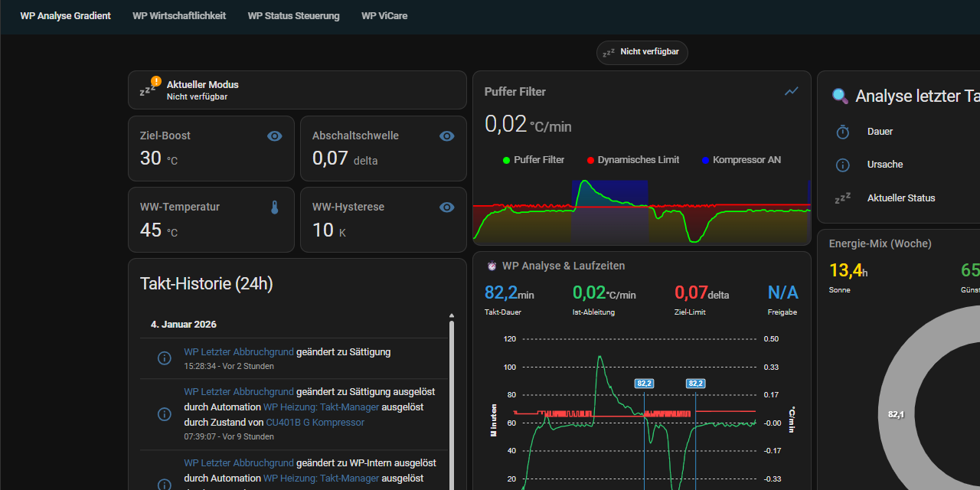Image resolution: width=980 pixels, height=490 pixels.
Task: Click the zzz icon beside Aktueller Status
Action: click(842, 198)
